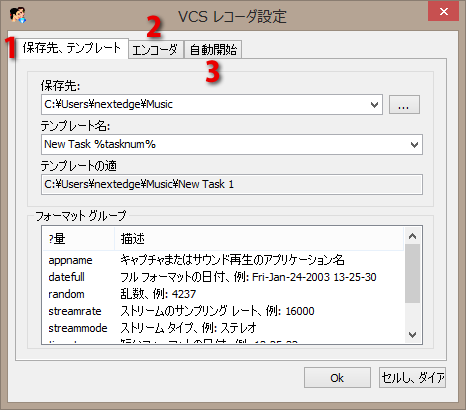
Task: Click description ストリーム タイプ、例: ステレオ
Action: (188, 328)
